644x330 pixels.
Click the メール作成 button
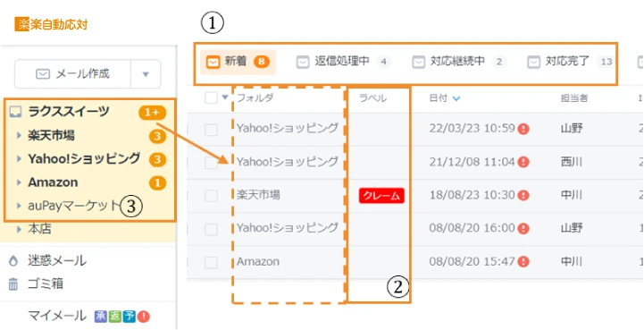click(x=72, y=74)
